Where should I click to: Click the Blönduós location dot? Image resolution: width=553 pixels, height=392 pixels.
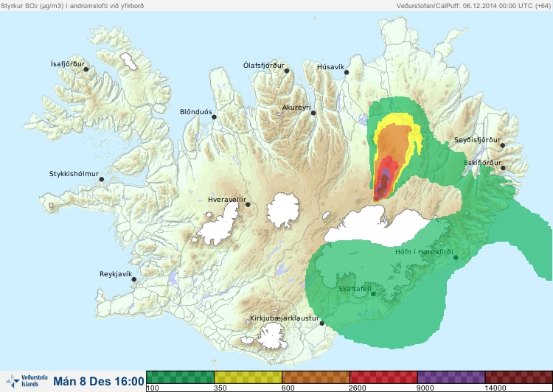pos(214,117)
